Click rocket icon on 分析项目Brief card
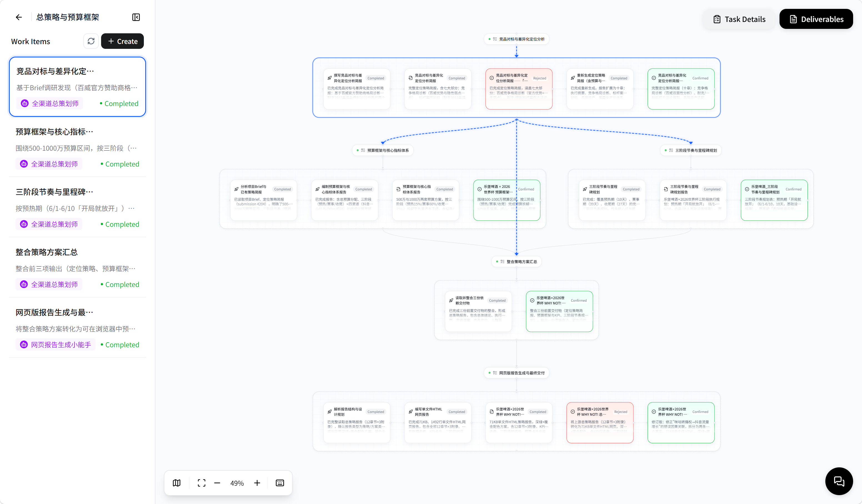The image size is (862, 504). [236, 189]
